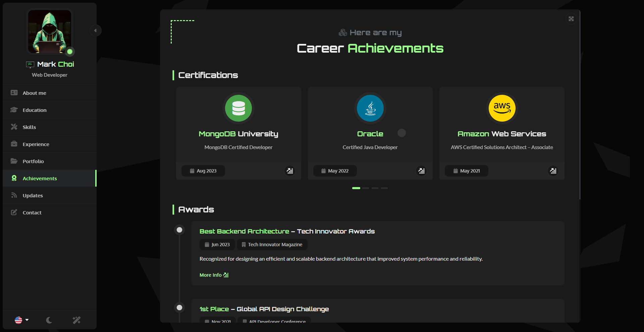Click the Updates RSS feed icon

(14, 195)
